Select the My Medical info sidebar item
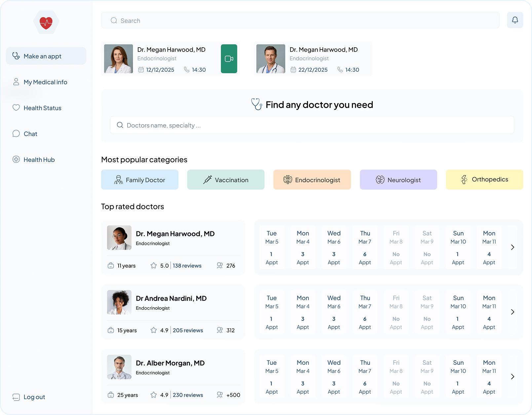 click(x=45, y=82)
